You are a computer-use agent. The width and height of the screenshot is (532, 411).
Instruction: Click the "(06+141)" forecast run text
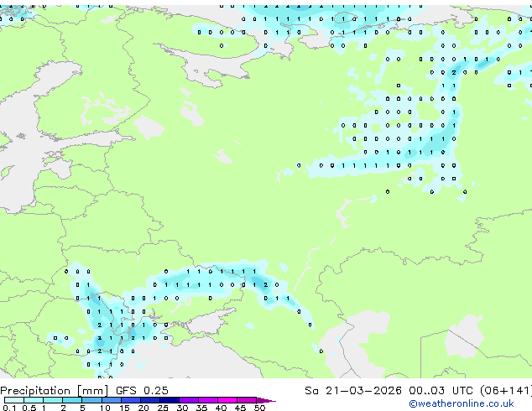tap(506, 391)
